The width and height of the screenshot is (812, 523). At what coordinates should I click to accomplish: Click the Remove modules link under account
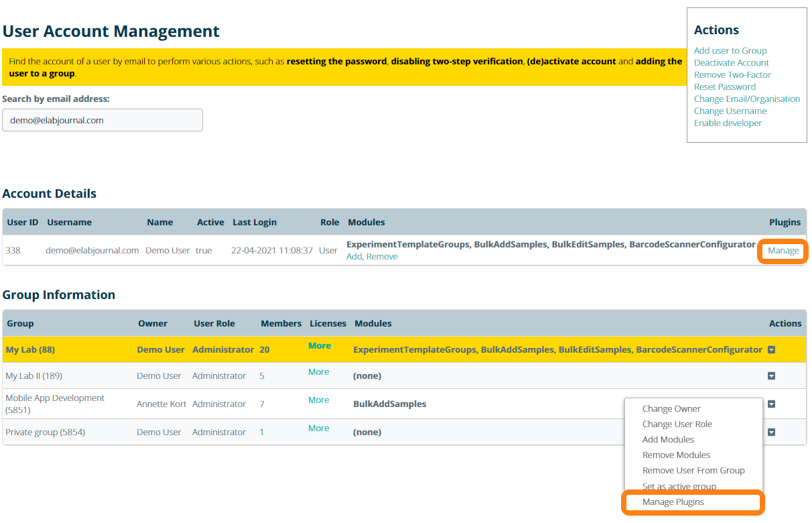[382, 257]
